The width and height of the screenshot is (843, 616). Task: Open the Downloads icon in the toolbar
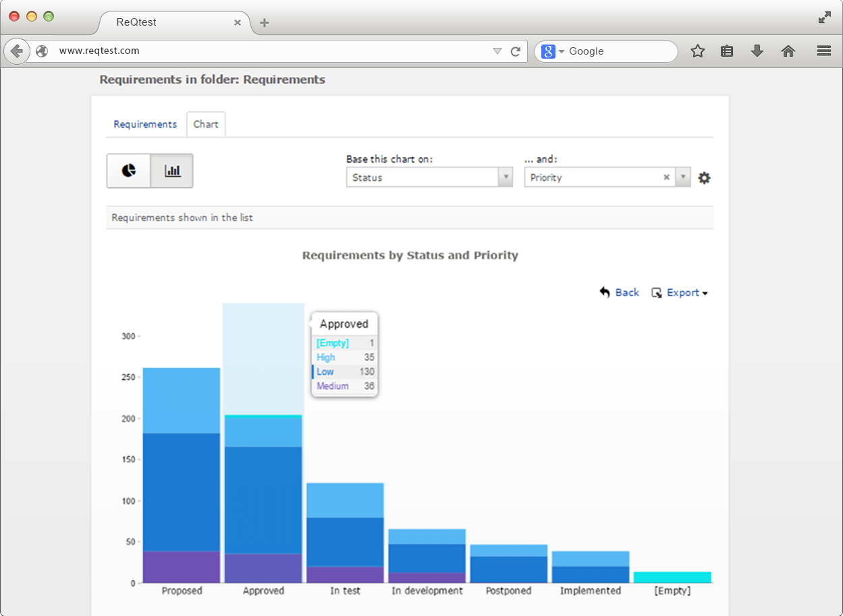point(757,51)
